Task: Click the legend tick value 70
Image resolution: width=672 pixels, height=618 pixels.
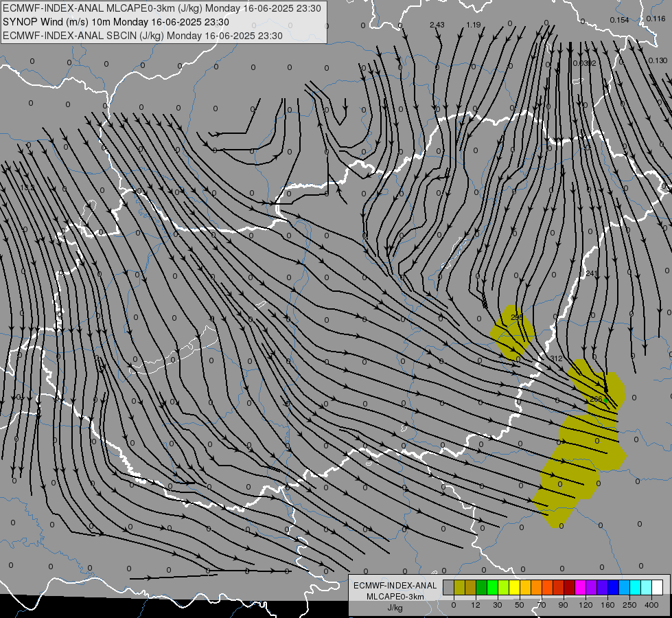Action: tap(542, 605)
